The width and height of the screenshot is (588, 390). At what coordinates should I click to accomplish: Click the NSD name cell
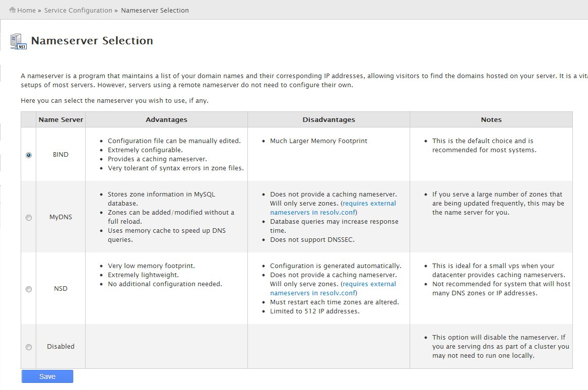(x=61, y=288)
